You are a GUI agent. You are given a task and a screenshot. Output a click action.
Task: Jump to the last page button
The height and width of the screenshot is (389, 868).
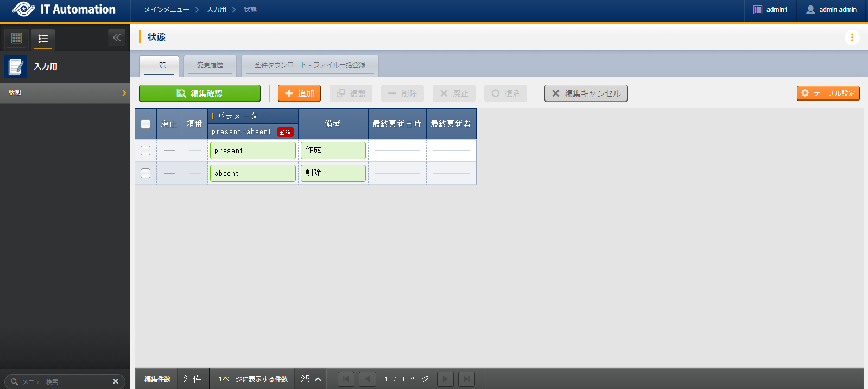(466, 379)
